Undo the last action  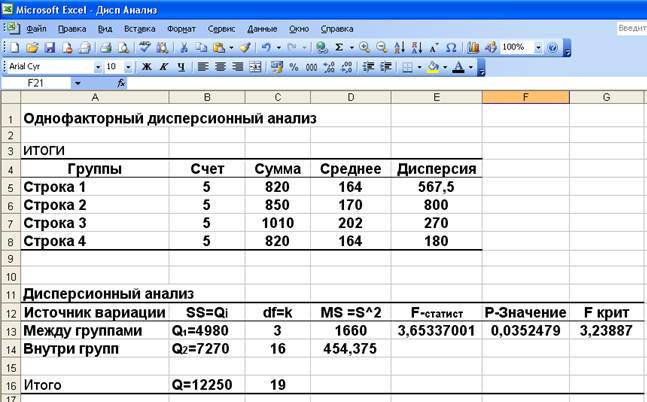[266, 48]
